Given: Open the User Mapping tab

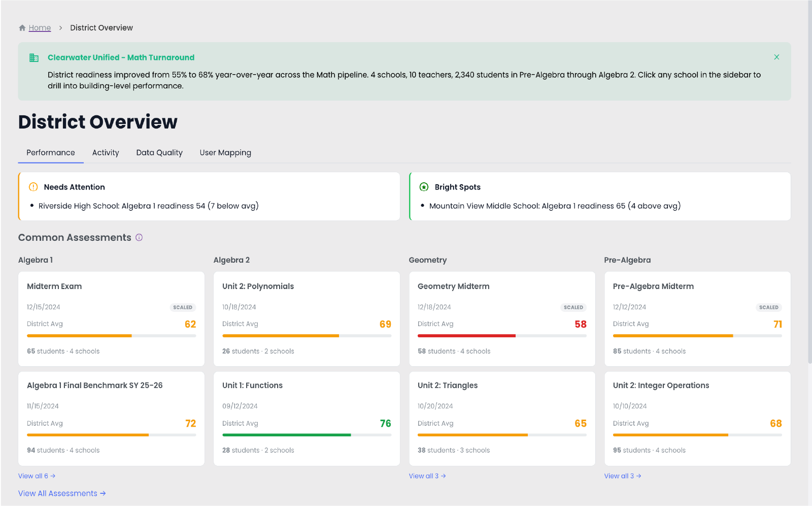Looking at the screenshot, I should point(225,153).
